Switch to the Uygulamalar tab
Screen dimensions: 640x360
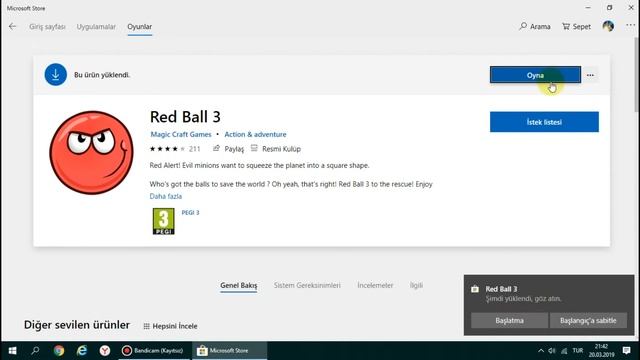96,27
